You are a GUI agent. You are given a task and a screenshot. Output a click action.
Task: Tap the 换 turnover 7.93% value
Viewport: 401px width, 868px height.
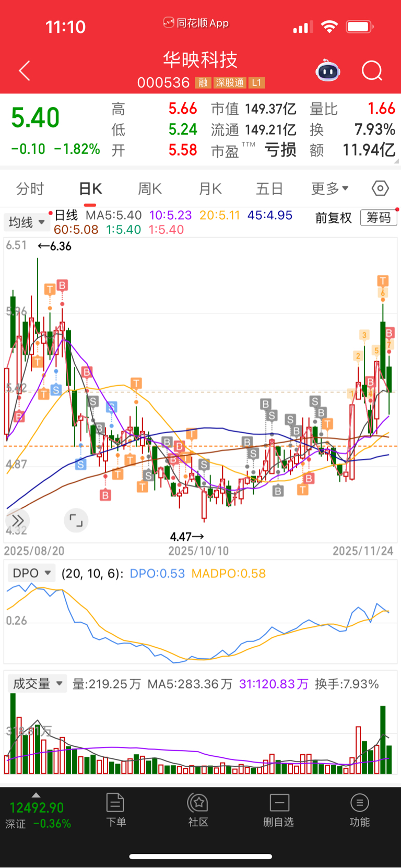pos(375,129)
